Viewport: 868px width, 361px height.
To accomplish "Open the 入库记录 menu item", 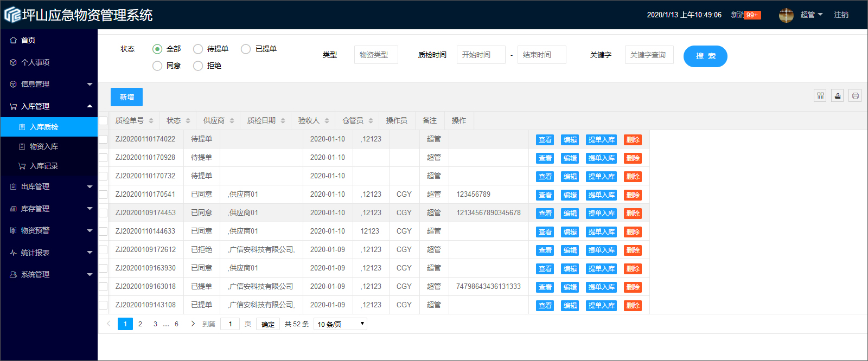I will point(49,166).
